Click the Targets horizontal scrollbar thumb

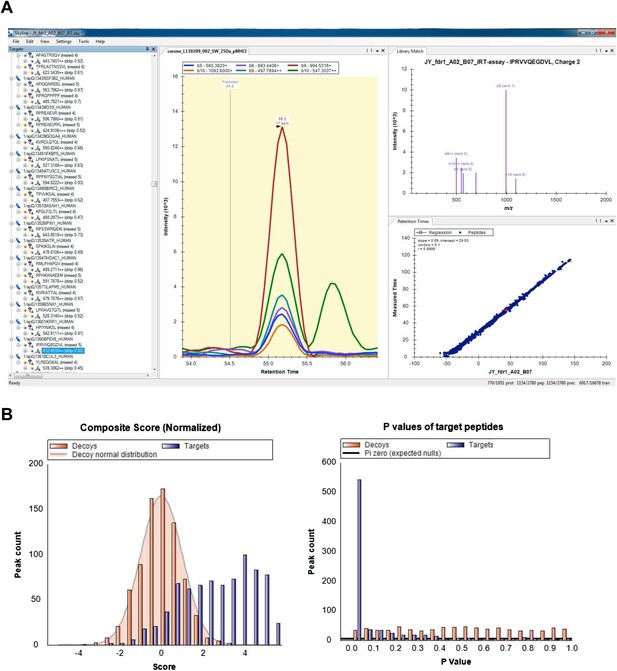click(27, 376)
